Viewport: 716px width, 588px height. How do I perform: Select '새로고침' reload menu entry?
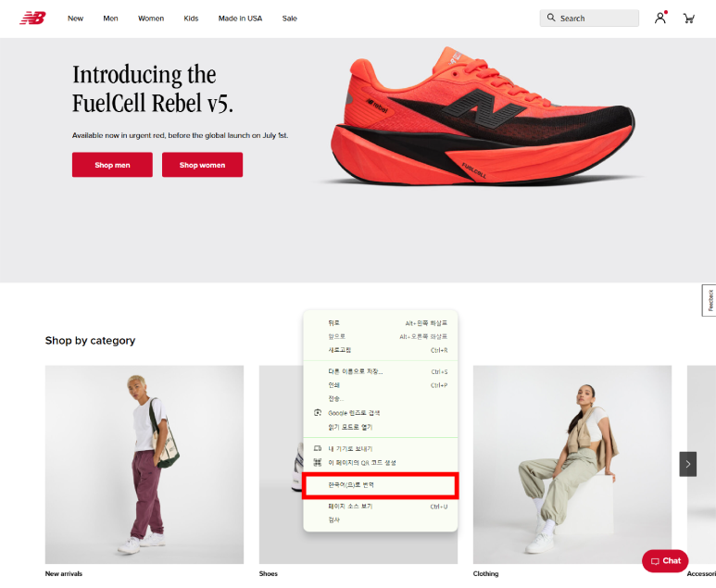tap(381, 350)
